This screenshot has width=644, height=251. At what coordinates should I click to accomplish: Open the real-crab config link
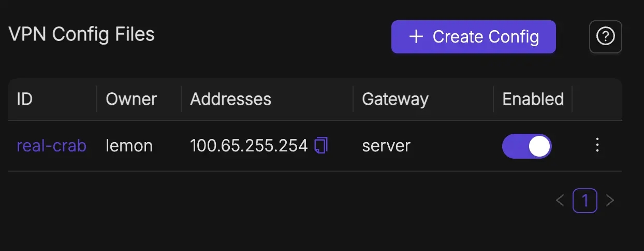click(x=51, y=146)
